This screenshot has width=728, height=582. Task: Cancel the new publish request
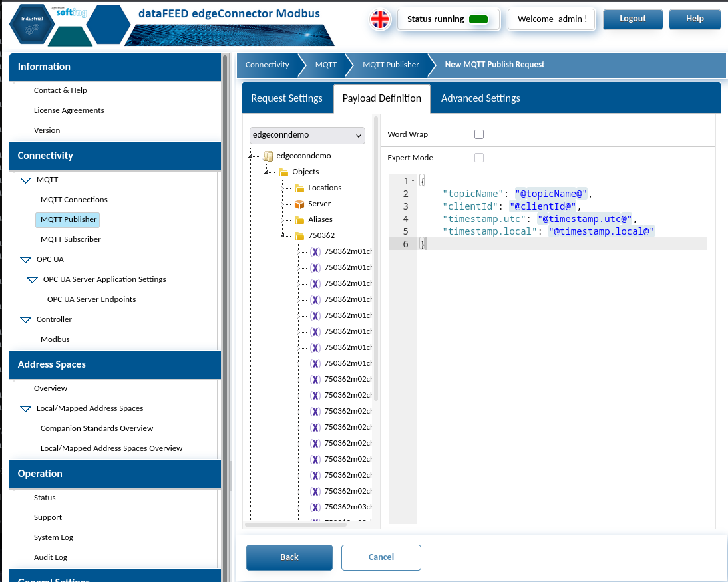(381, 557)
